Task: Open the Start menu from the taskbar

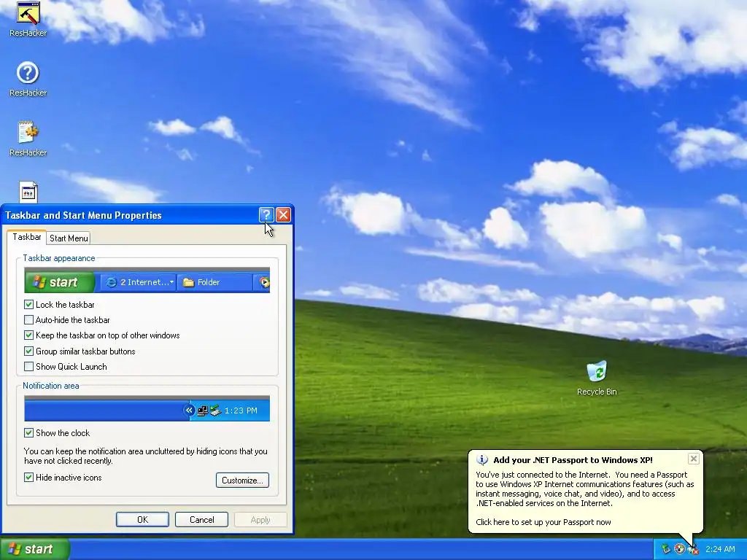Action: (x=35, y=549)
